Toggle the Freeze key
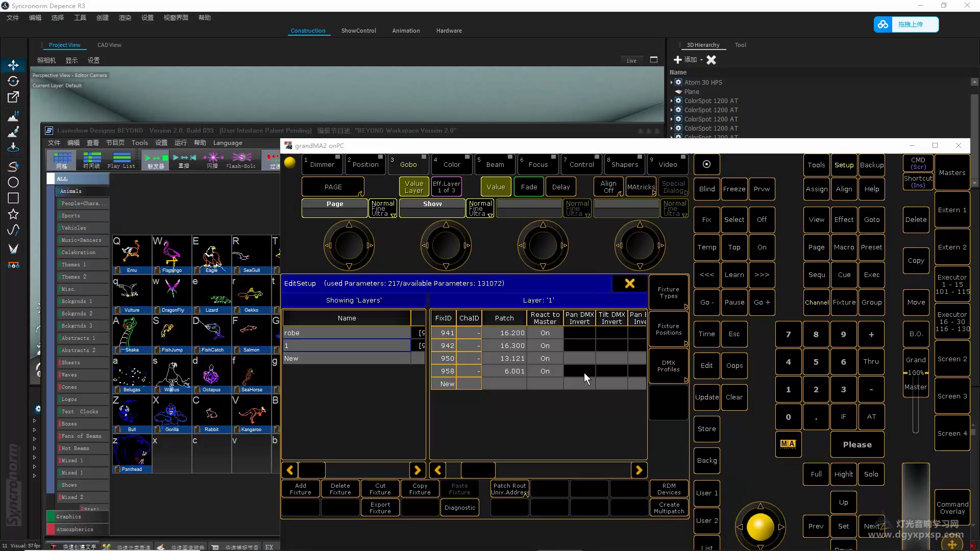Viewport: 980px width, 551px height. (734, 189)
